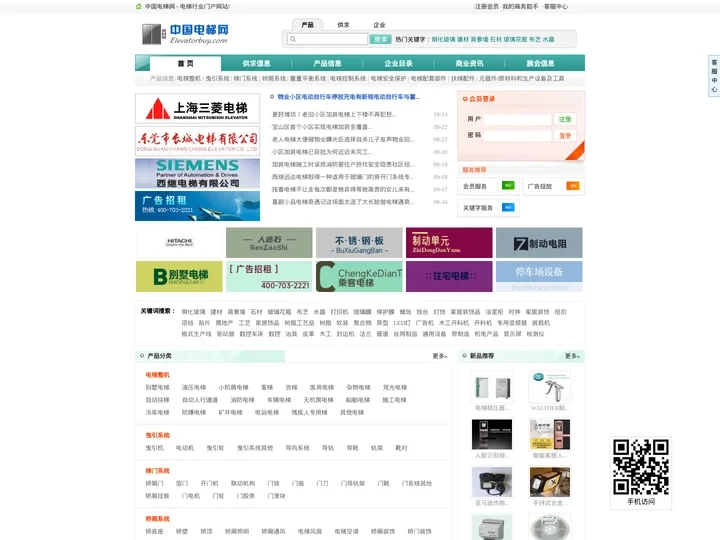Image resolution: width=720 pixels, height=540 pixels.
Task: Click the 中国电梯网 Elevatorbuy.com logo
Action: click(185, 34)
